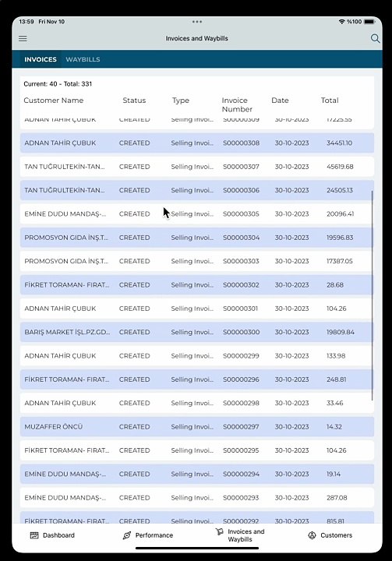Go to the Performance section
392x561 pixels.
(x=148, y=535)
